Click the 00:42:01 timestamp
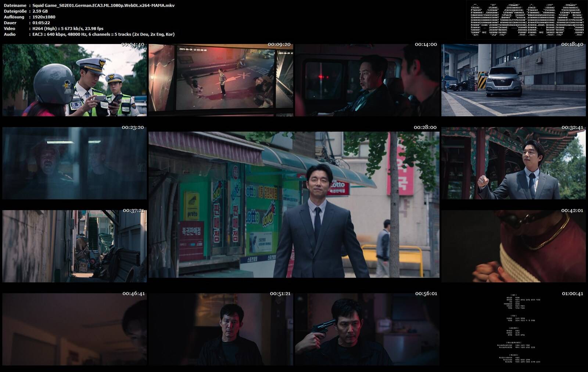This screenshot has height=372, width=588. (572, 210)
